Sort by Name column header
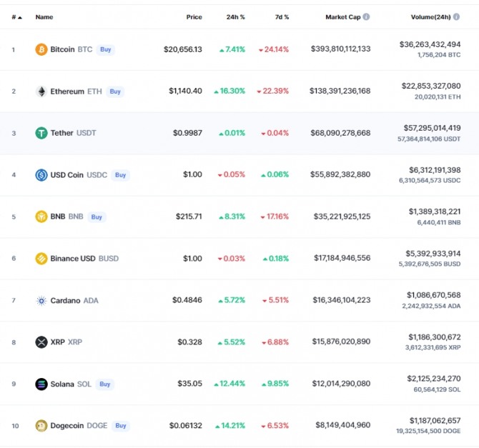Viewport: 479px width, 448px height. click(44, 17)
